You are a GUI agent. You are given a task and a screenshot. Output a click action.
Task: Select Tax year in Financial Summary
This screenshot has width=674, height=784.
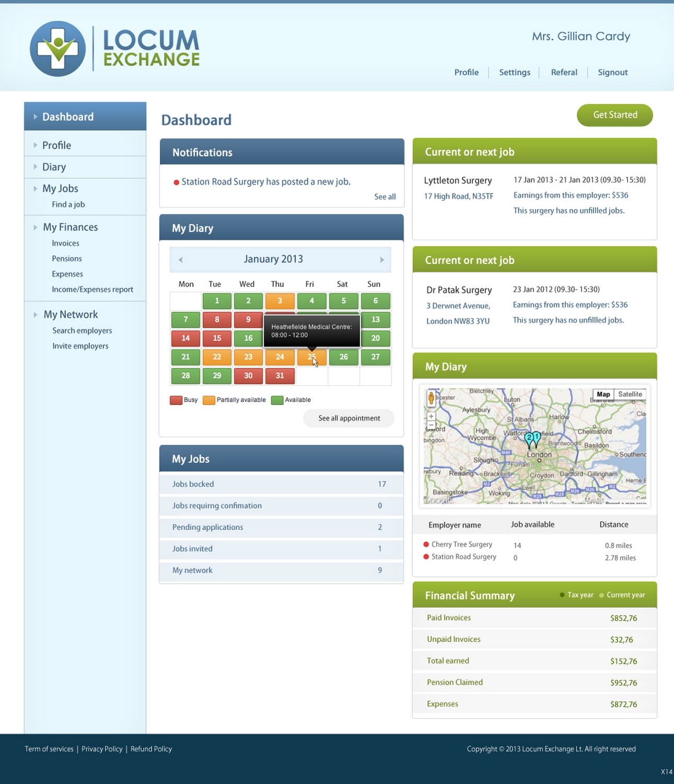(576, 595)
